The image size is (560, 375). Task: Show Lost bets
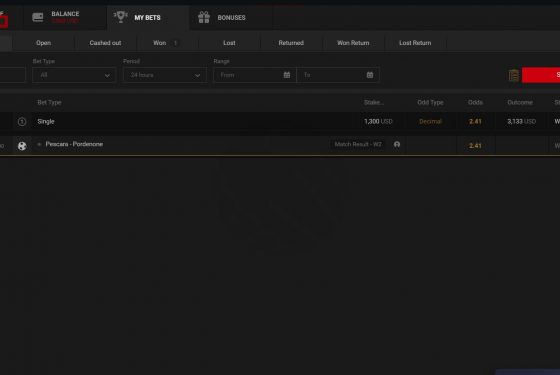click(x=229, y=43)
